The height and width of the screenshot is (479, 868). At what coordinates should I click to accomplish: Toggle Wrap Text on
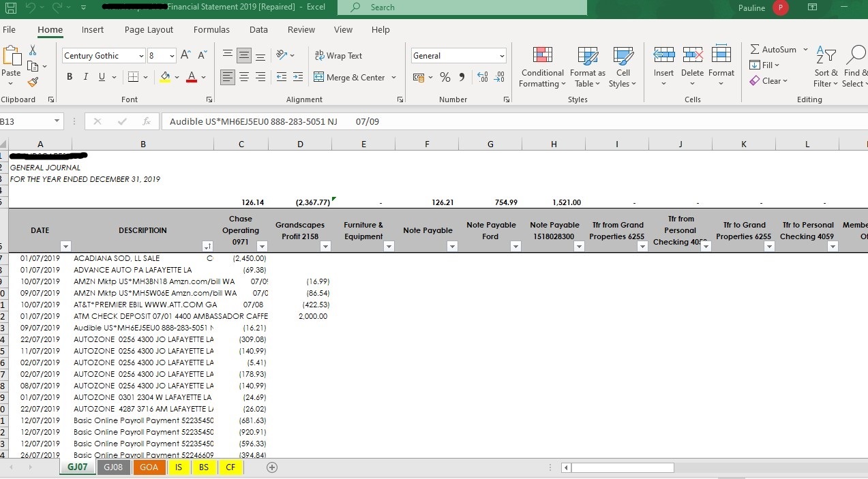click(x=338, y=56)
